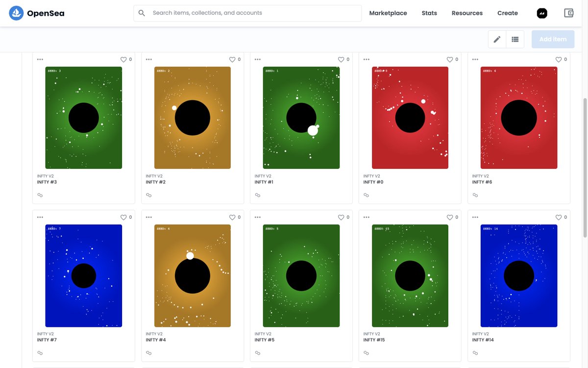Image resolution: width=588 pixels, height=368 pixels.
Task: Click the Add item button
Action: point(553,39)
